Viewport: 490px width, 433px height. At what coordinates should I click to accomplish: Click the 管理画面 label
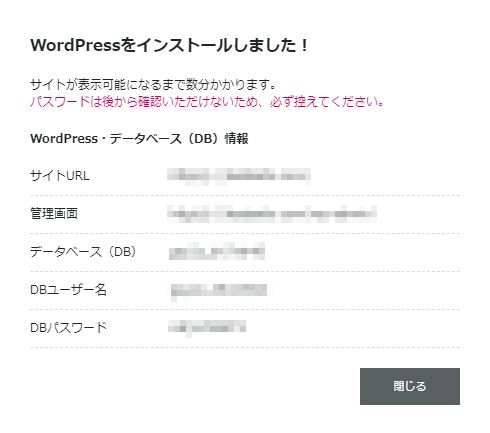[54, 214]
